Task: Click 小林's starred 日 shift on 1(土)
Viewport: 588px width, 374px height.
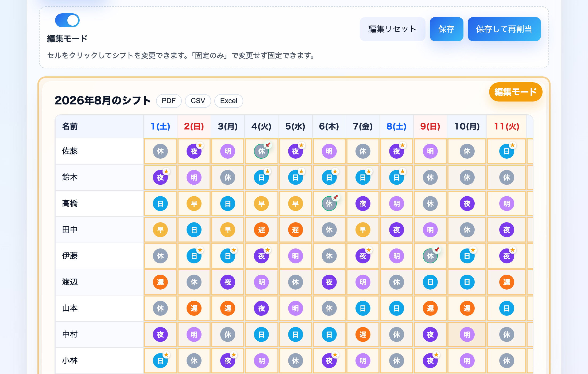Action: point(160,361)
